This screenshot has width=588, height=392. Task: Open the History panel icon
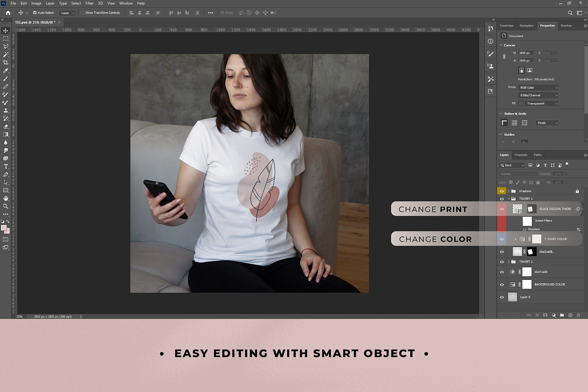(x=490, y=28)
